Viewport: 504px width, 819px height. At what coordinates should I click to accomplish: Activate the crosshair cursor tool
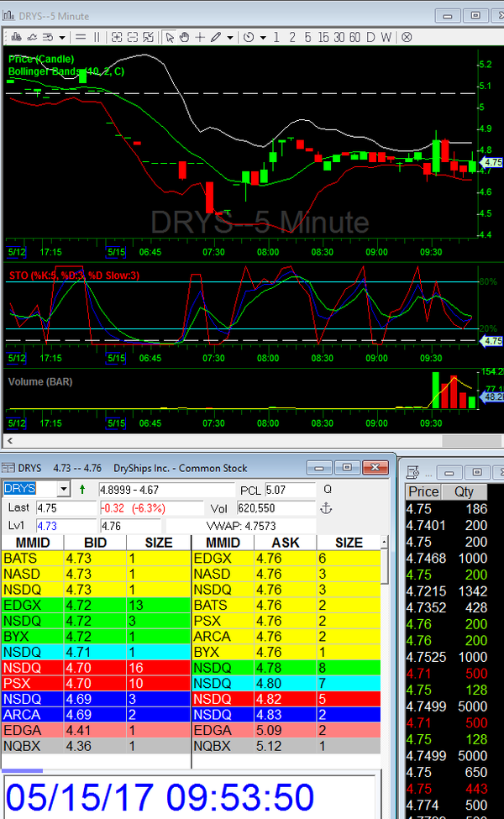200,37
